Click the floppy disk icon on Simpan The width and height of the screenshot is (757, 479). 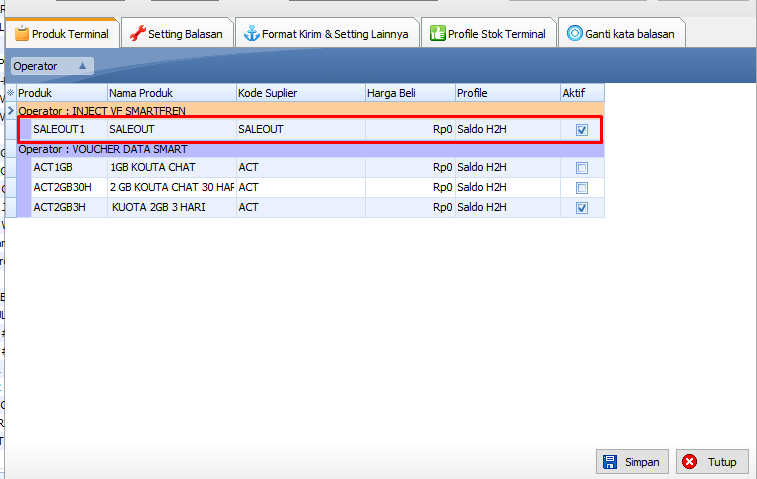tap(610, 462)
